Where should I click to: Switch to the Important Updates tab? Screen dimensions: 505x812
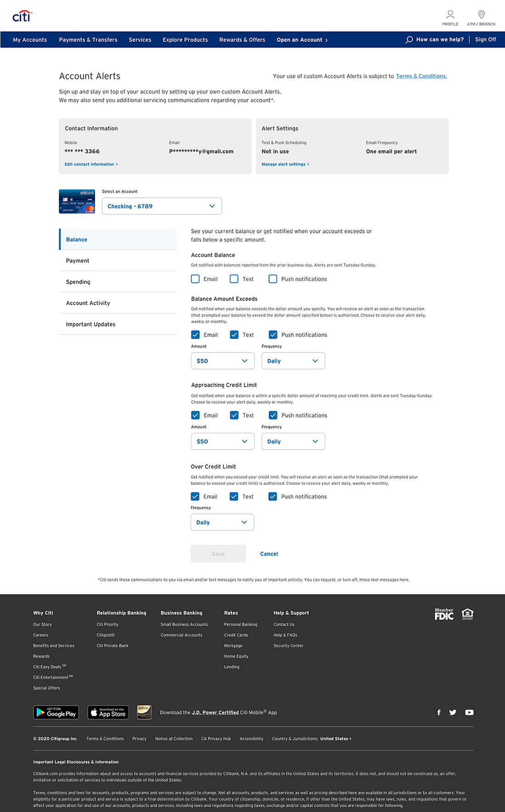118,324
